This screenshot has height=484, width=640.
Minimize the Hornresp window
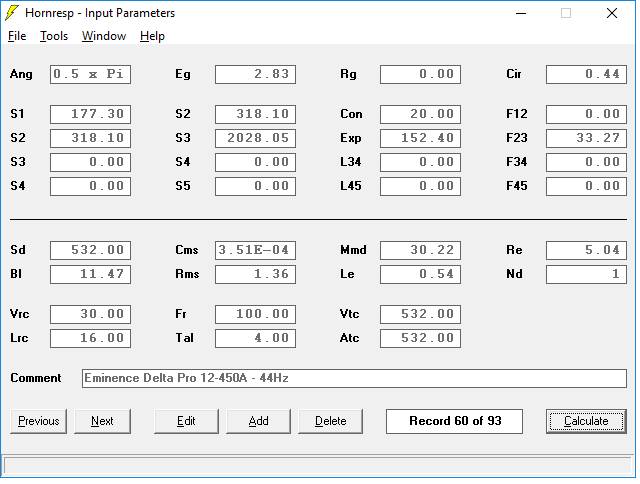pyautogui.click(x=520, y=13)
